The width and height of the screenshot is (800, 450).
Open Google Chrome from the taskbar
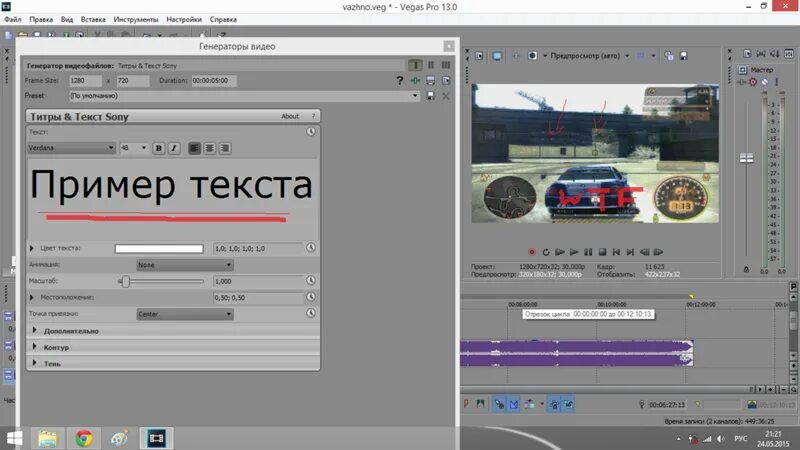[x=84, y=438]
